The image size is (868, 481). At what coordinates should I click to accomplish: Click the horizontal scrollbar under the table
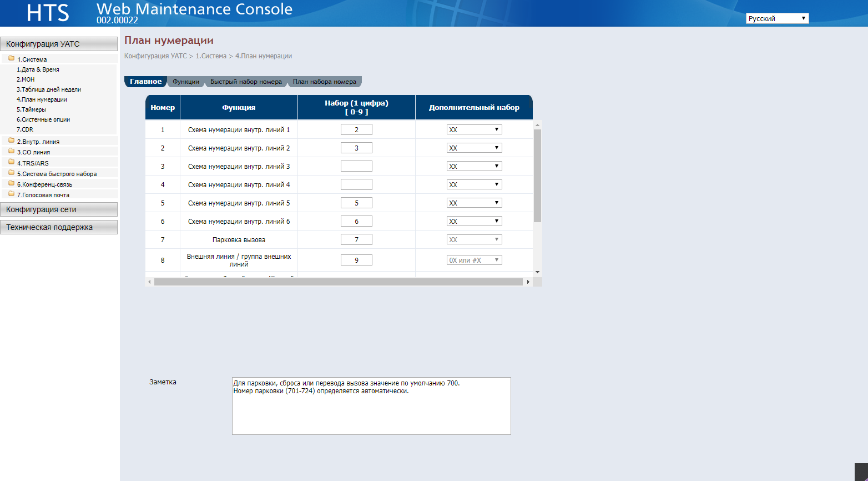click(x=339, y=282)
